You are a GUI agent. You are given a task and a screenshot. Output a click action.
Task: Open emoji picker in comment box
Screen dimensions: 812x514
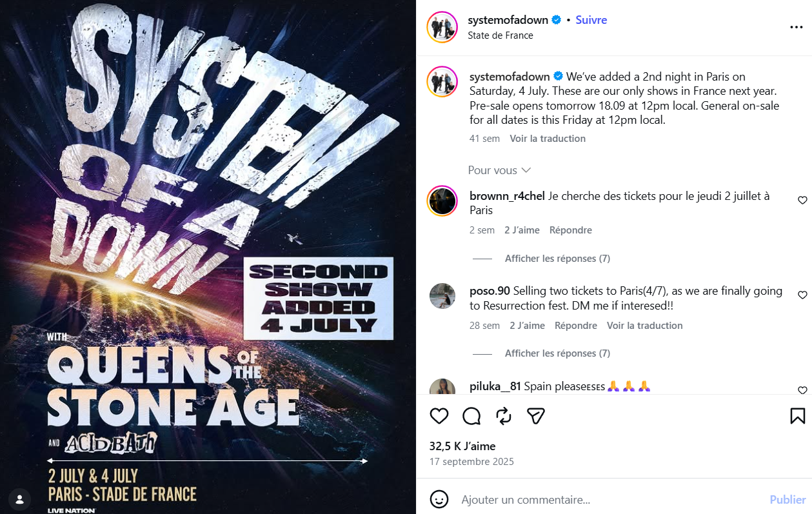coord(439,499)
